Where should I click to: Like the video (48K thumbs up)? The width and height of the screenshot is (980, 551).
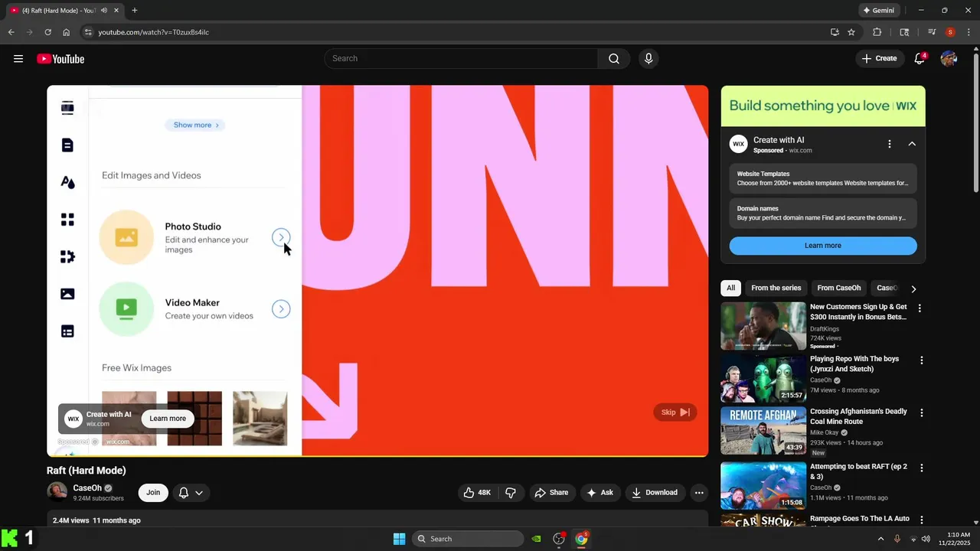tap(478, 493)
